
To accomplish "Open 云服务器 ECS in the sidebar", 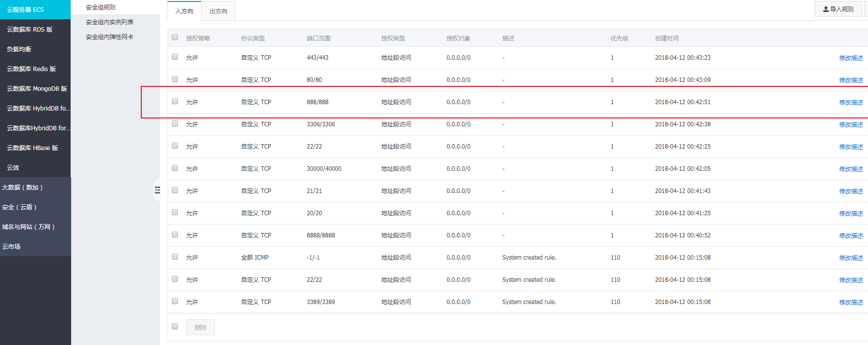I will pyautogui.click(x=25, y=10).
